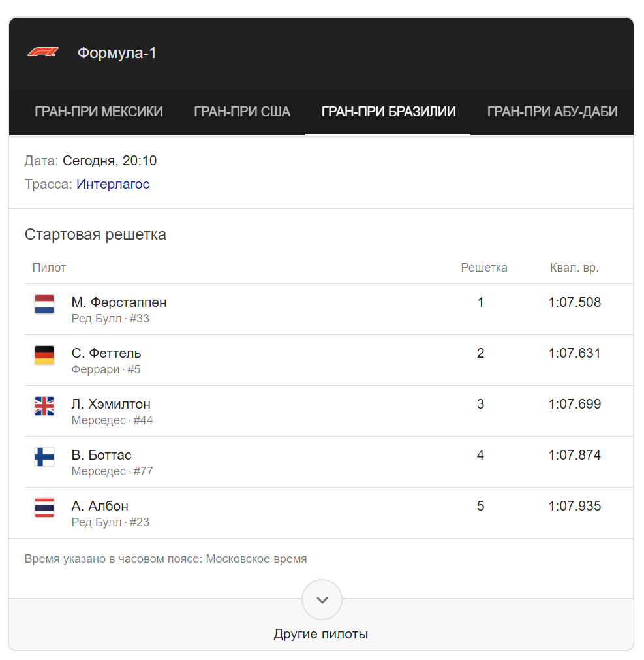
Task: Open the Интерлагос track link
Action: tap(113, 184)
